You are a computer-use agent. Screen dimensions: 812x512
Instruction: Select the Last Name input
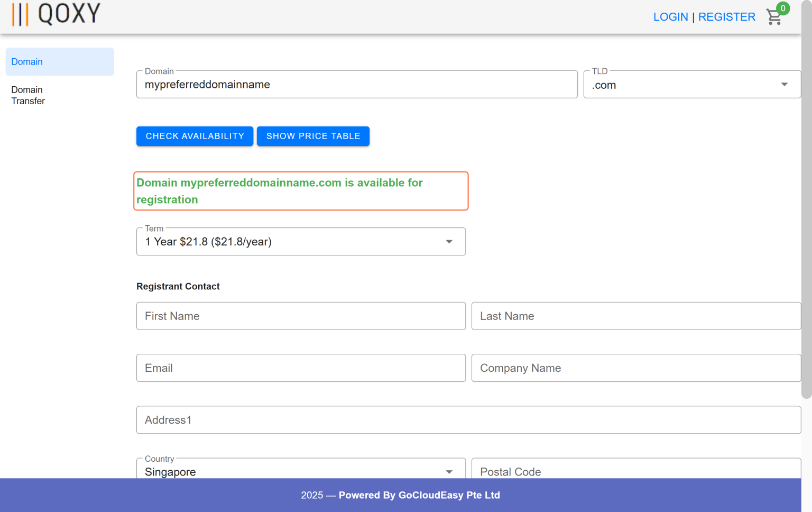point(636,316)
